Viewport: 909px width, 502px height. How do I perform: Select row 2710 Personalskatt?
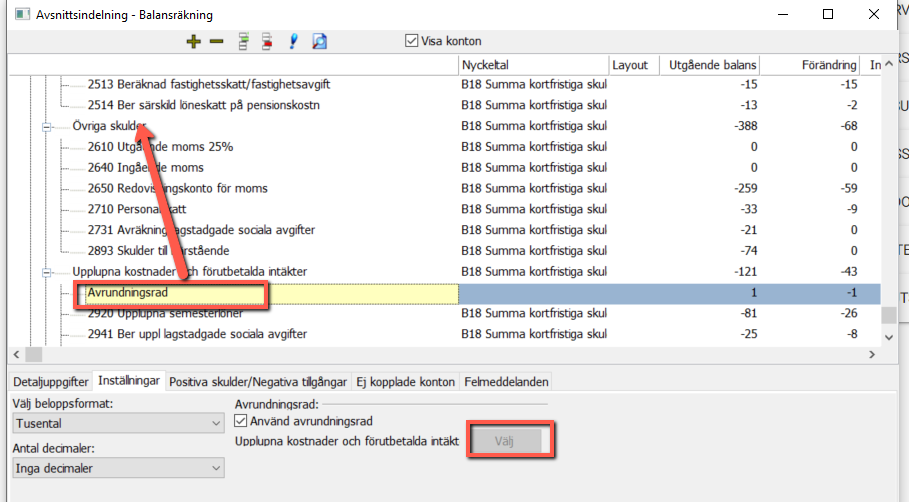137,210
